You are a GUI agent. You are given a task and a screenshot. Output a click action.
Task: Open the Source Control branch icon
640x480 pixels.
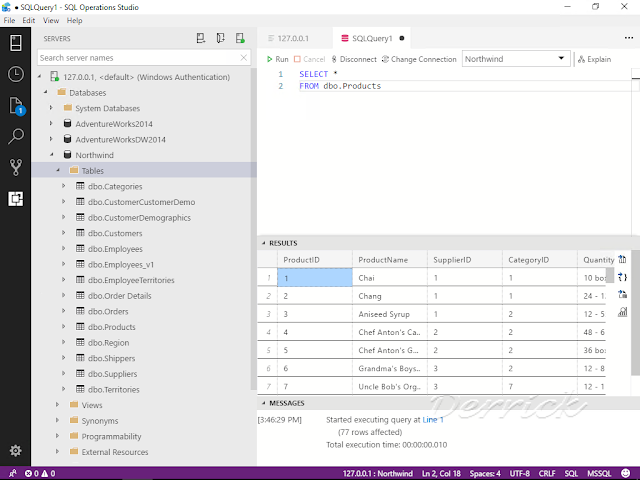click(16, 167)
